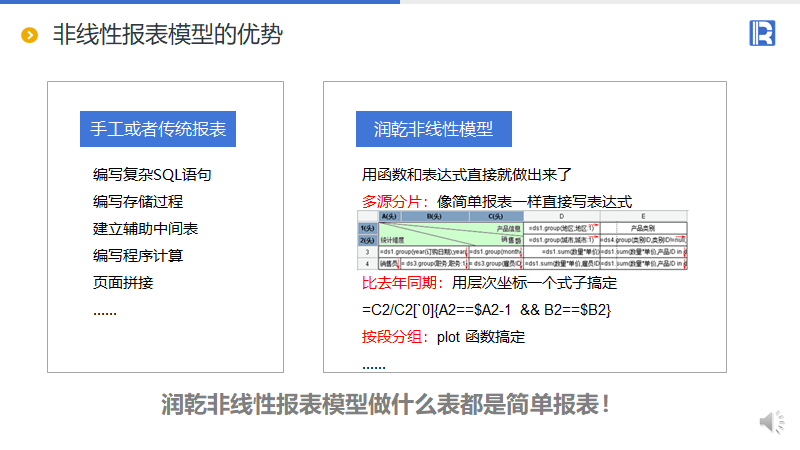Click the bottom slogan 润乾非线性报表模型做什么表都是简单报表
The width and height of the screenshot is (800, 450).
386,405
